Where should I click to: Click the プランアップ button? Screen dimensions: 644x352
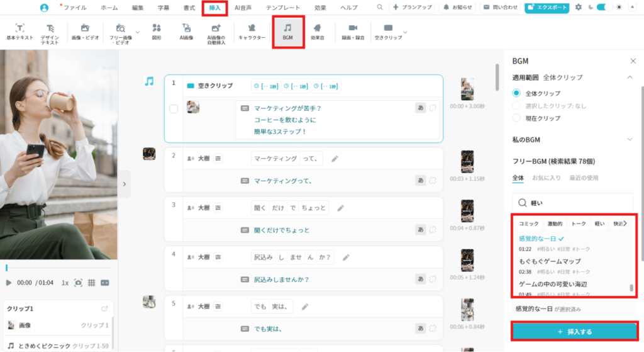pyautogui.click(x=413, y=7)
